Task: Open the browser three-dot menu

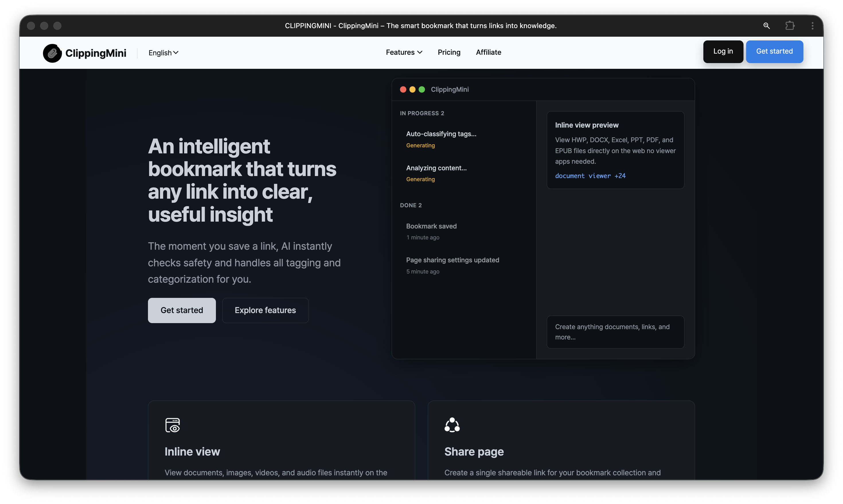Action: pyautogui.click(x=812, y=26)
